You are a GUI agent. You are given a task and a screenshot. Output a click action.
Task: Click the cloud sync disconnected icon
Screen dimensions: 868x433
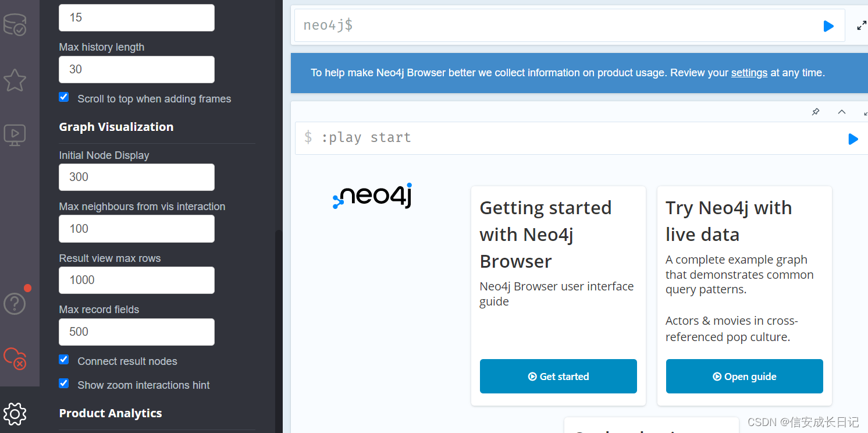point(15,360)
